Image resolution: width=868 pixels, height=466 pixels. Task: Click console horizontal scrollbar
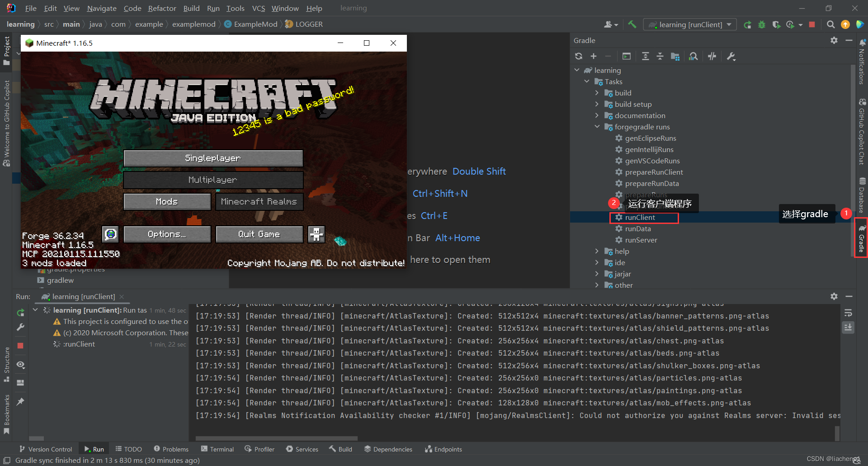[277, 438]
